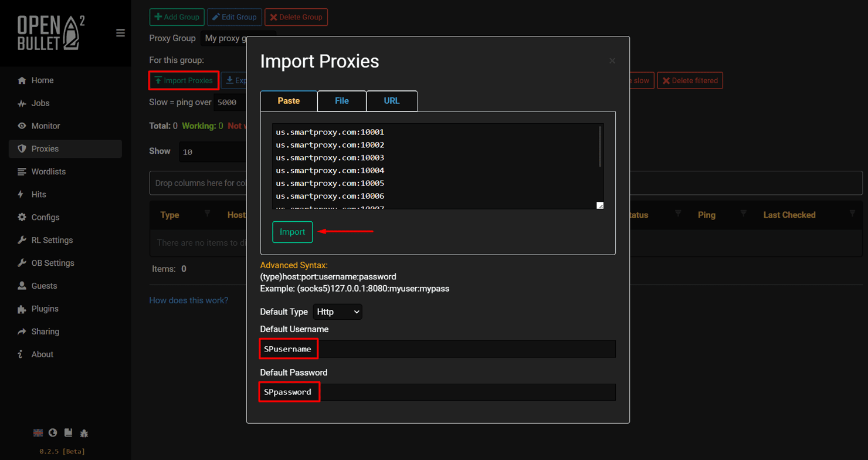Close the Import Proxies dialog
The image size is (868, 460).
coord(612,61)
